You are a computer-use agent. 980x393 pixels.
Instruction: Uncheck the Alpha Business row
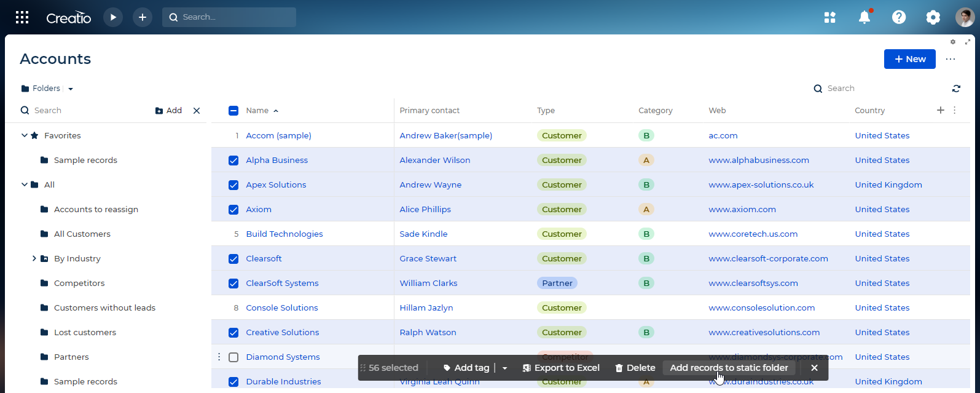233,160
